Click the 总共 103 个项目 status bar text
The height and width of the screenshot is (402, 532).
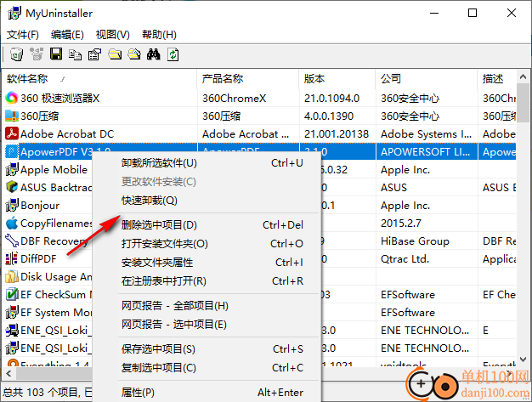coord(41,393)
